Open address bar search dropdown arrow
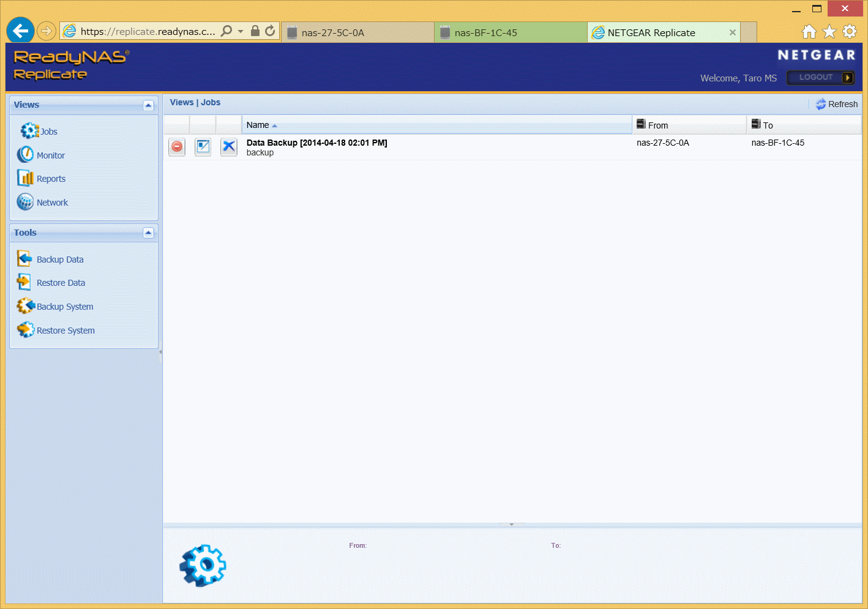 click(x=241, y=31)
